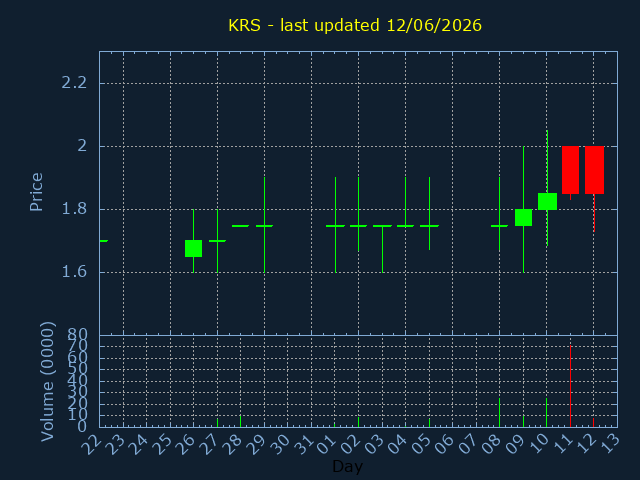This screenshot has width=640, height=480.
Task: Select the 2.2 price tick label
Action: coord(74,83)
